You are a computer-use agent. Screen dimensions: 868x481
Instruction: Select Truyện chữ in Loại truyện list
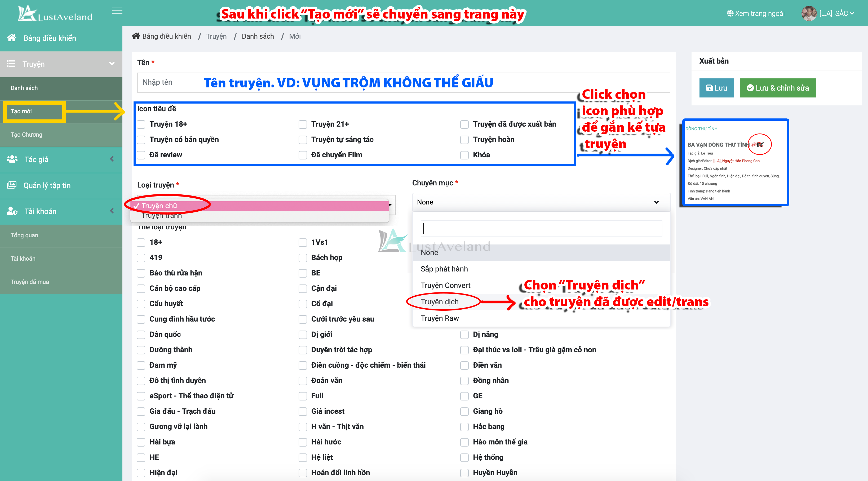[260, 206]
